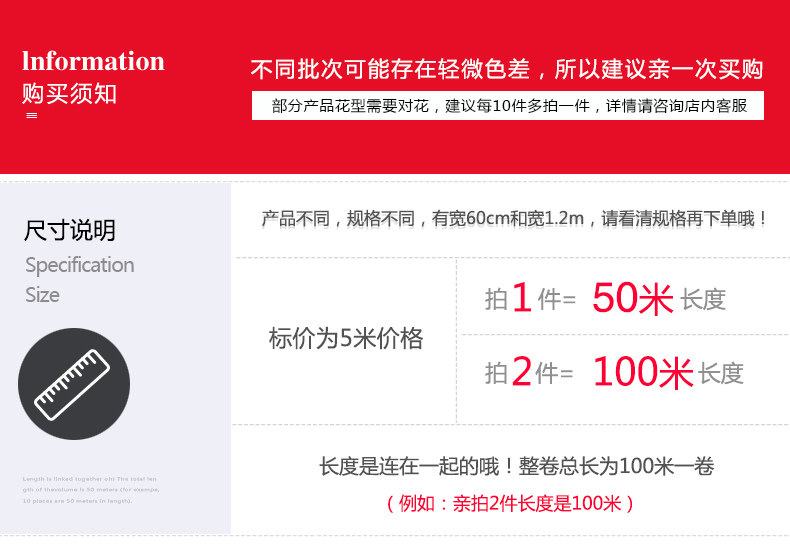Click the "Size" label under Specification
Viewport: 790px width, 551px height.
point(42,295)
